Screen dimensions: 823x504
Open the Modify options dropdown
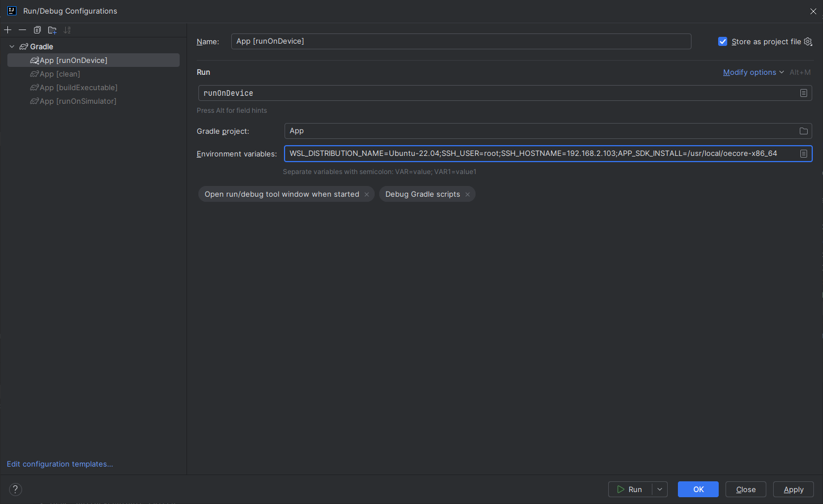[x=753, y=73]
